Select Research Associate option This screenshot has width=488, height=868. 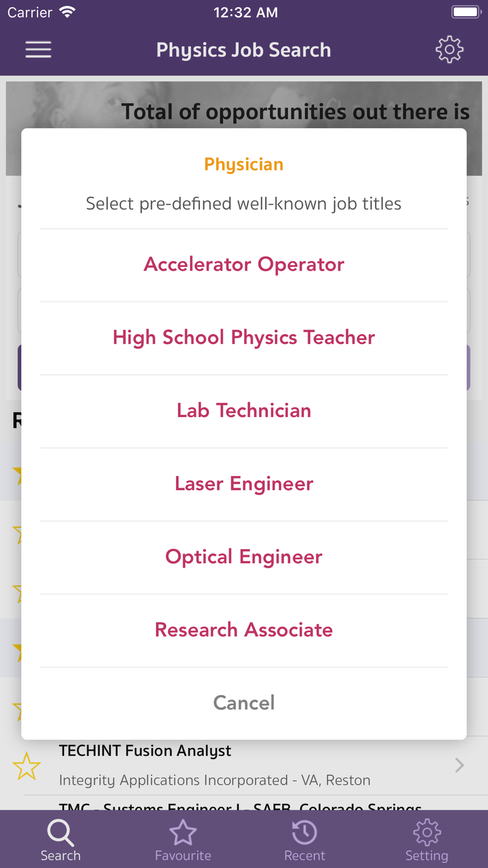(244, 630)
